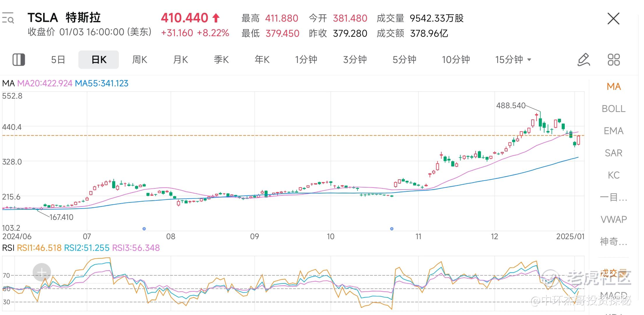The image size is (644, 315).
Task: Click the MA indicator name above chart
Action: tap(8, 83)
